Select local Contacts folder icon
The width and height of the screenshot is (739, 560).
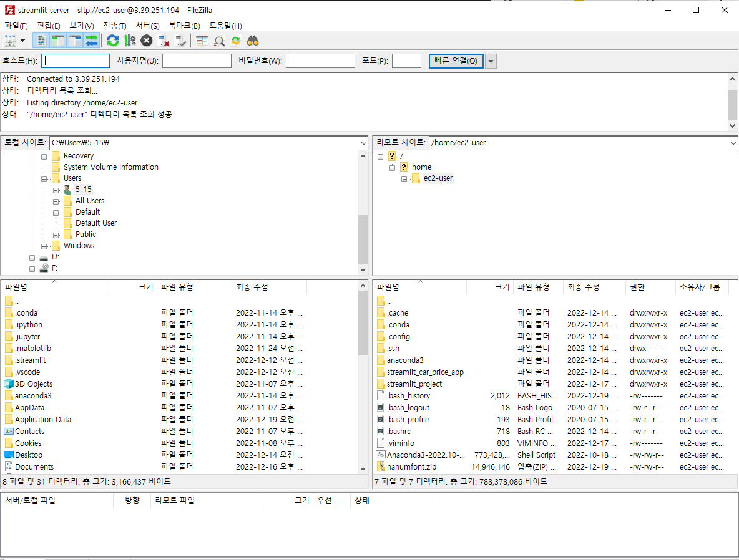pos(9,432)
